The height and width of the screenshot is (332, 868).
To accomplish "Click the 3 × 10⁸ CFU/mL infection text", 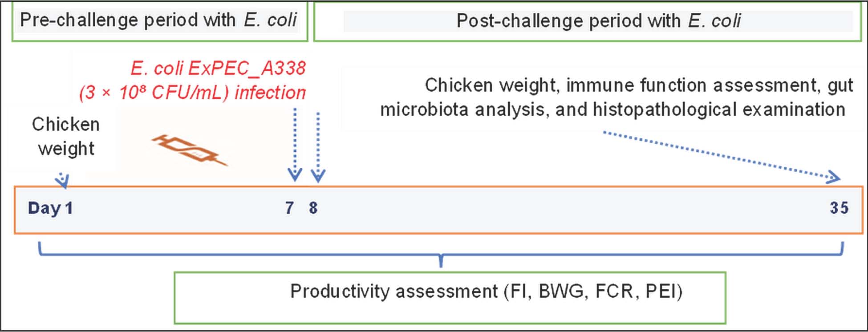I will pyautogui.click(x=192, y=93).
